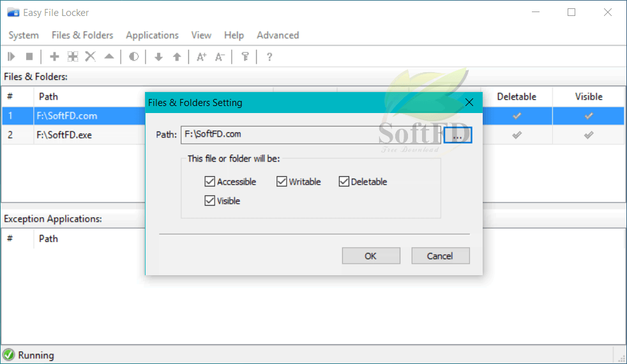The width and height of the screenshot is (627, 364).
Task: Uncheck the Deletable checkbox
Action: click(x=344, y=181)
